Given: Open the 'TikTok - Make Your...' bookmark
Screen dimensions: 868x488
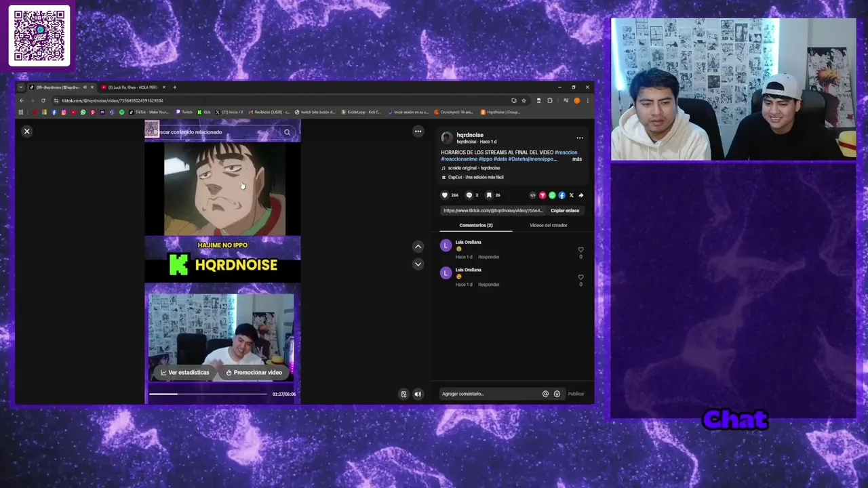Looking at the screenshot, I should (x=149, y=112).
